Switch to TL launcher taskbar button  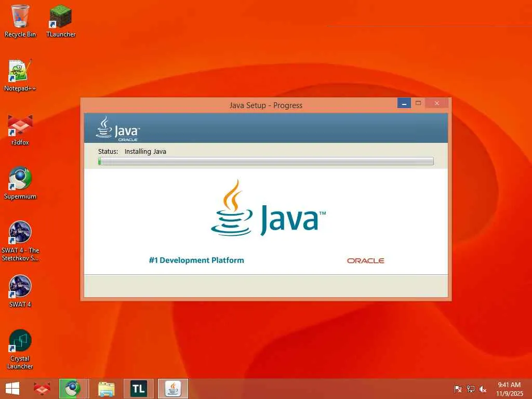pos(138,389)
